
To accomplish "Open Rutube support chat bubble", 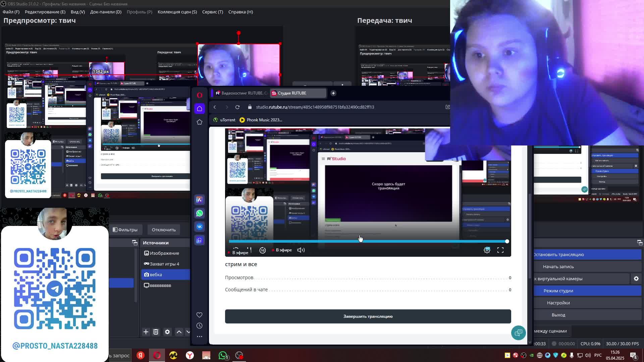I will (519, 333).
